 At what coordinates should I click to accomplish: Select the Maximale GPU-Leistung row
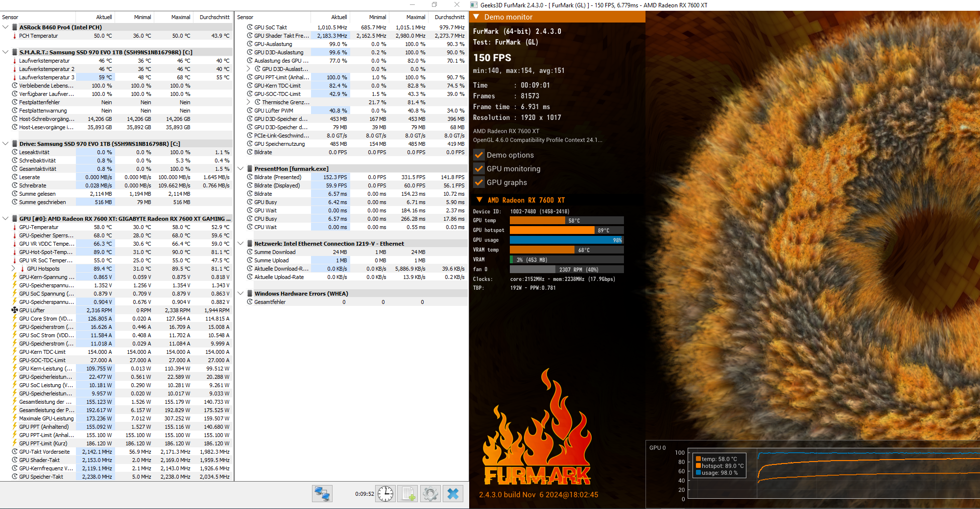pyautogui.click(x=117, y=418)
